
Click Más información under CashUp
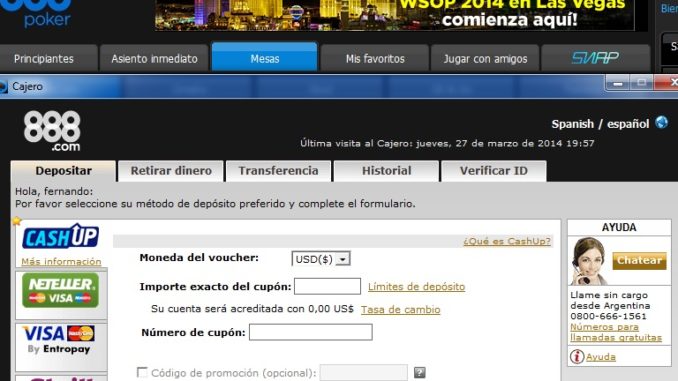click(x=61, y=262)
